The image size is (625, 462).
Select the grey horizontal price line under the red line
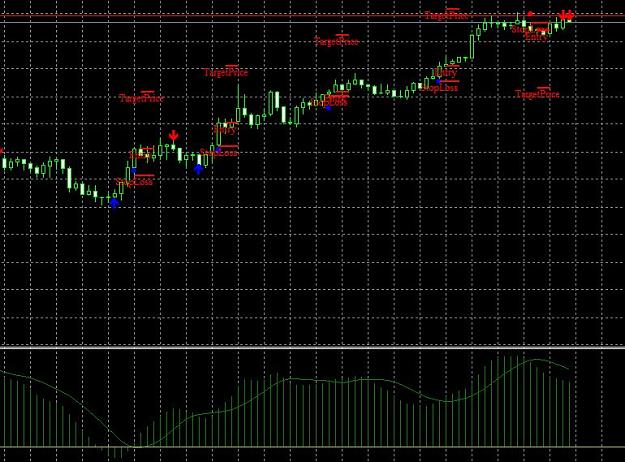point(312,22)
